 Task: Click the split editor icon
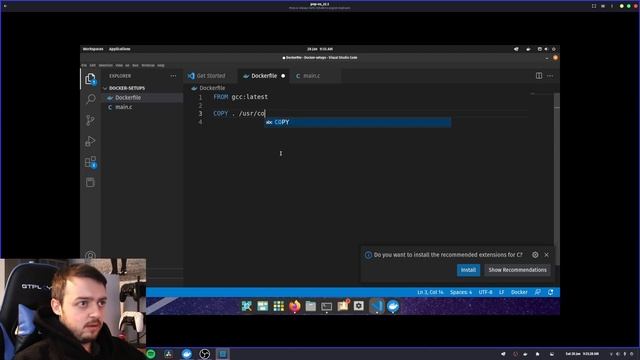(x=539, y=76)
